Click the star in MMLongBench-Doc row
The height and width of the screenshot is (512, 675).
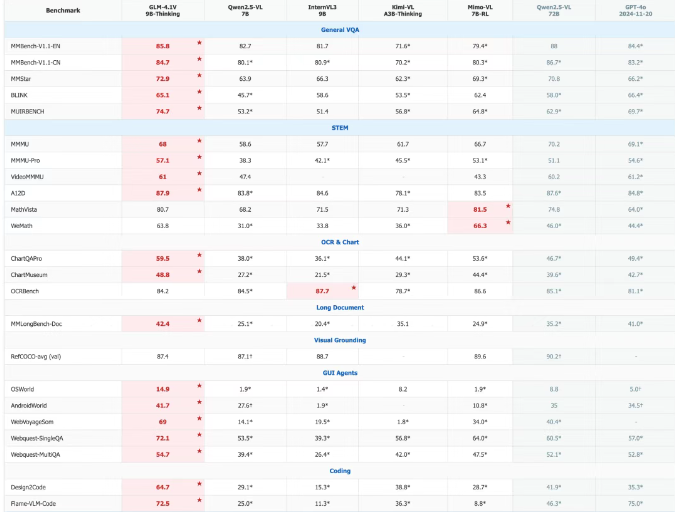tap(199, 320)
